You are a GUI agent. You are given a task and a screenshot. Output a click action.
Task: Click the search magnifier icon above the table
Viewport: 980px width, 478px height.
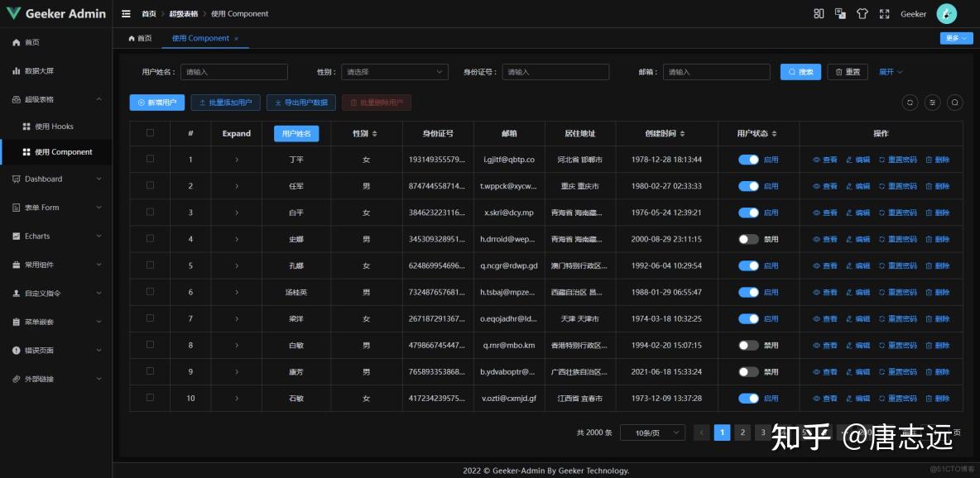(x=954, y=103)
